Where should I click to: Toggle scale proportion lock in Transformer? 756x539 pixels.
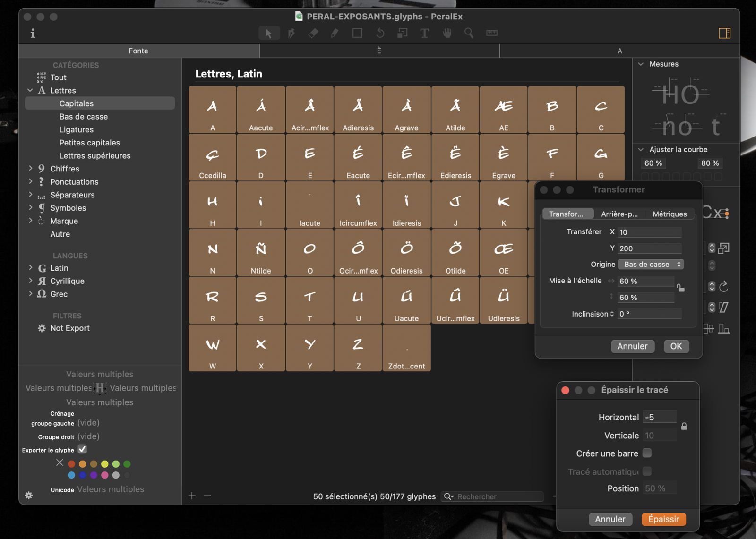click(x=680, y=288)
